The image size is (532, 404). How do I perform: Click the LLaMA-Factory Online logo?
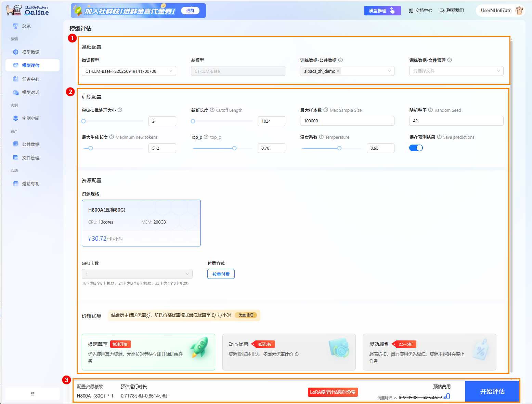pos(27,10)
